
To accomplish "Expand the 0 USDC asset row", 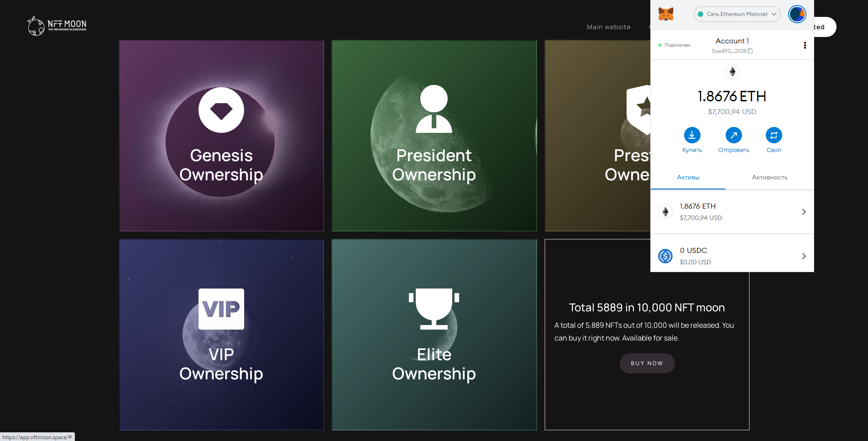I will [732, 256].
